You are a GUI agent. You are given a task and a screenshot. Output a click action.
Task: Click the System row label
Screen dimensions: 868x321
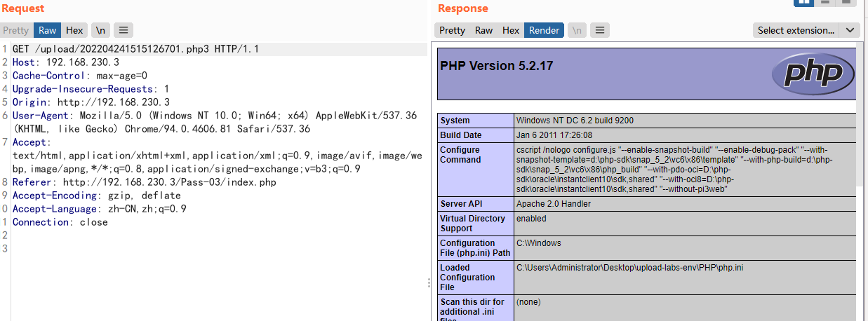pos(455,121)
